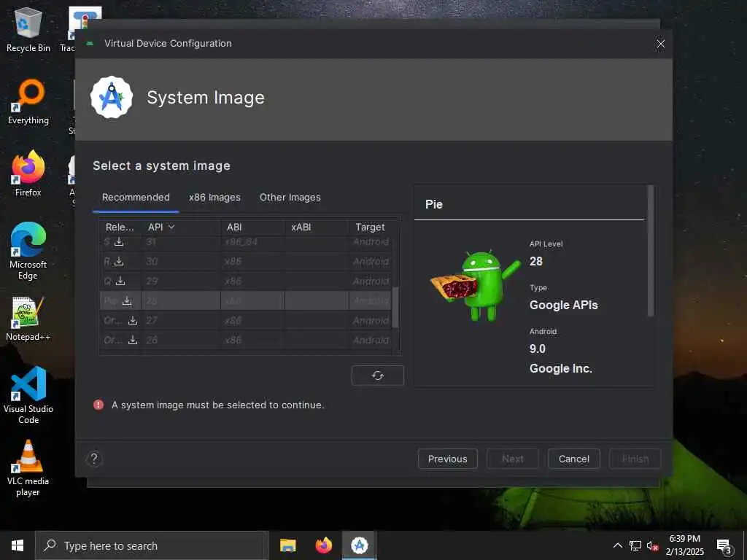747x560 pixels.
Task: Click the ABI column header
Action: coord(252,227)
